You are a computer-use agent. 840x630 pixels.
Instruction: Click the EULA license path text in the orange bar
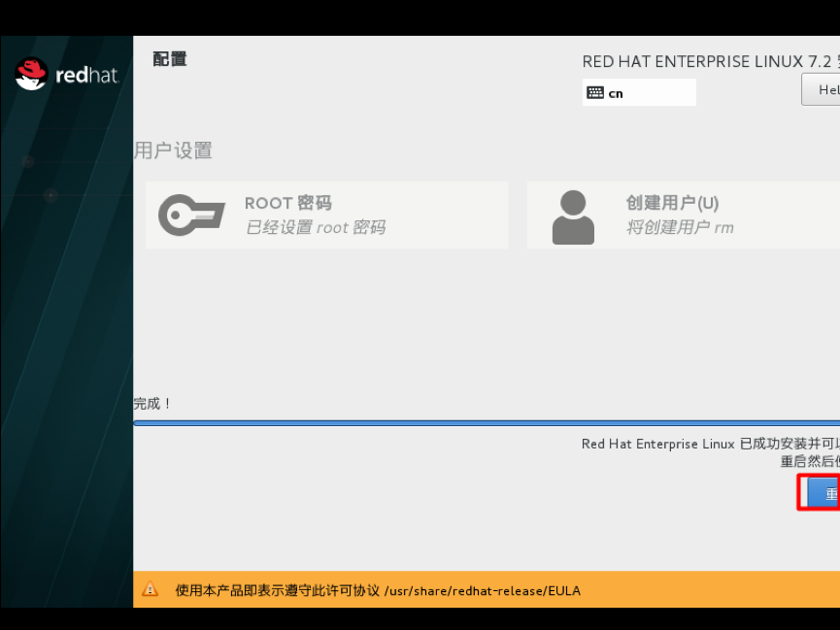pos(482,590)
